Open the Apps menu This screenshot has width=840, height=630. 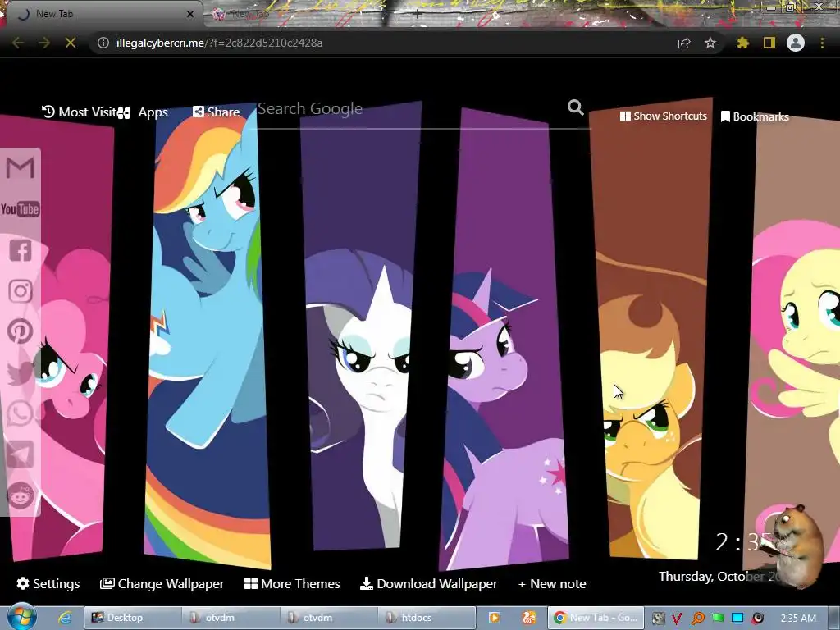pos(144,112)
